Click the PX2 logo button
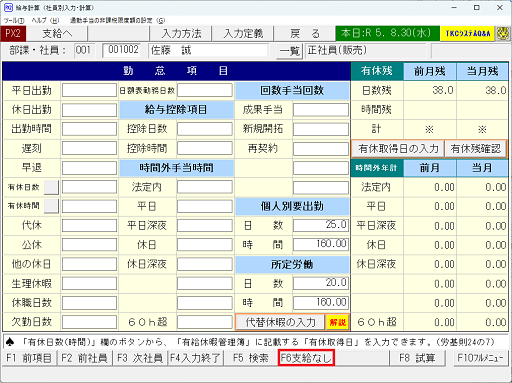 coord(13,34)
